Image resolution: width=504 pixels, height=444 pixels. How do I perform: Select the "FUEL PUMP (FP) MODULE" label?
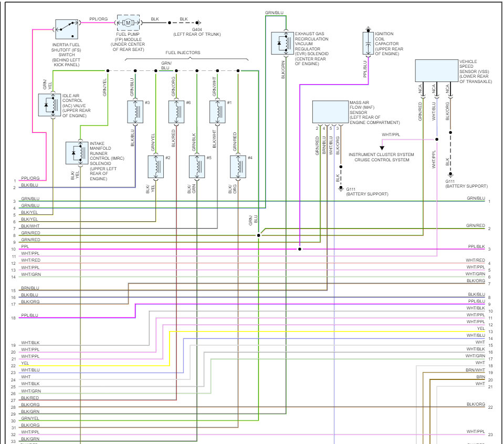[x=128, y=42]
